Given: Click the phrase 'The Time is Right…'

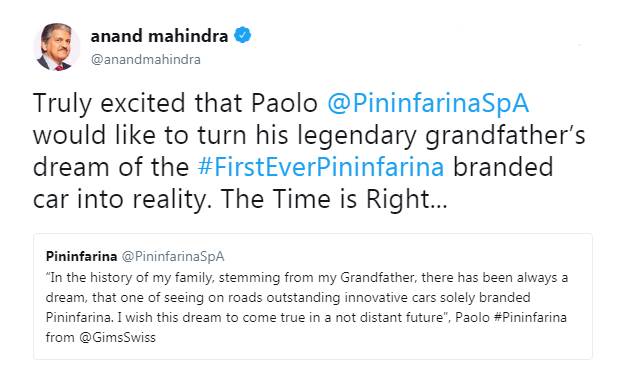Looking at the screenshot, I should (334, 199).
